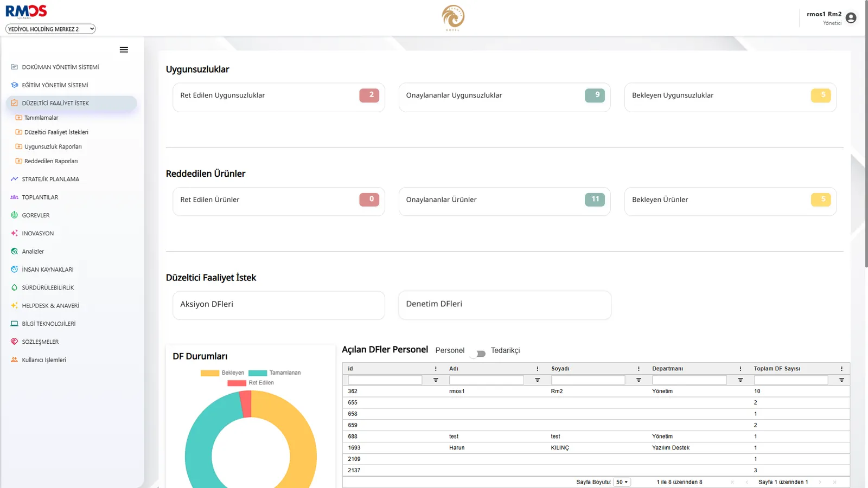The image size is (868, 488).
Task: Click the Bilgi Teknolojileri laptop icon
Action: pos(15,324)
